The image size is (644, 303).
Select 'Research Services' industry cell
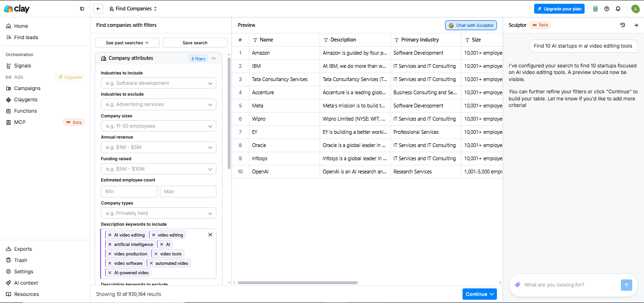click(x=426, y=172)
